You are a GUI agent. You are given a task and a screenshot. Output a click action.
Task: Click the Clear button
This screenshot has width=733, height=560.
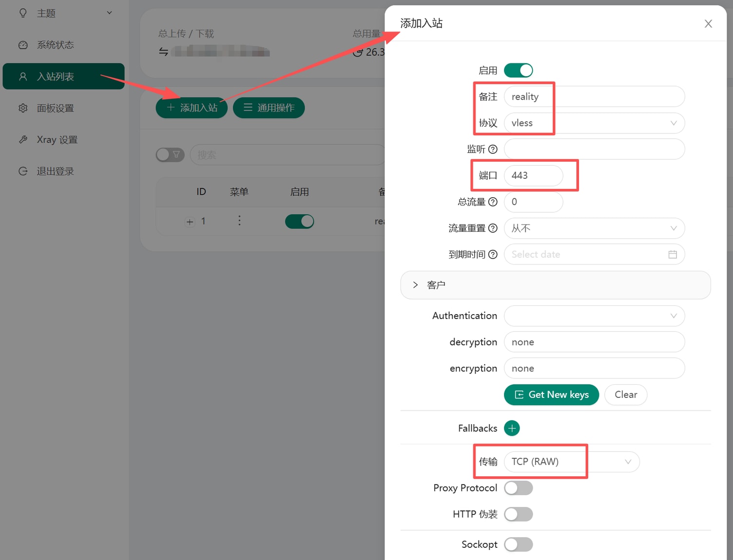[625, 394]
